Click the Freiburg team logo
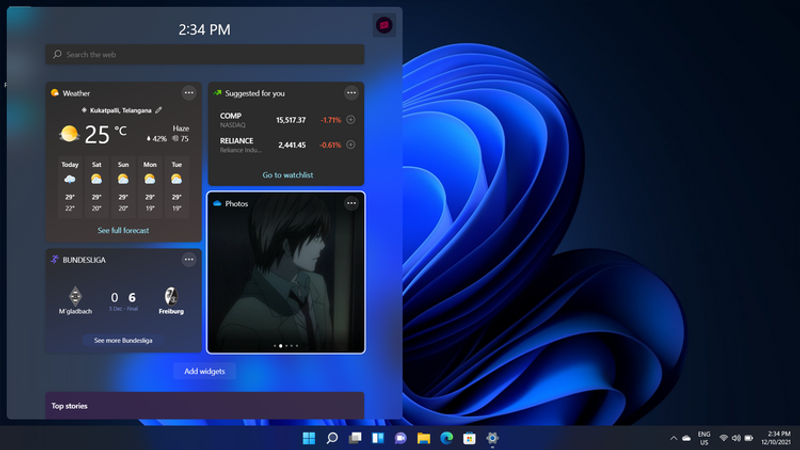800x450 pixels. pos(171,296)
